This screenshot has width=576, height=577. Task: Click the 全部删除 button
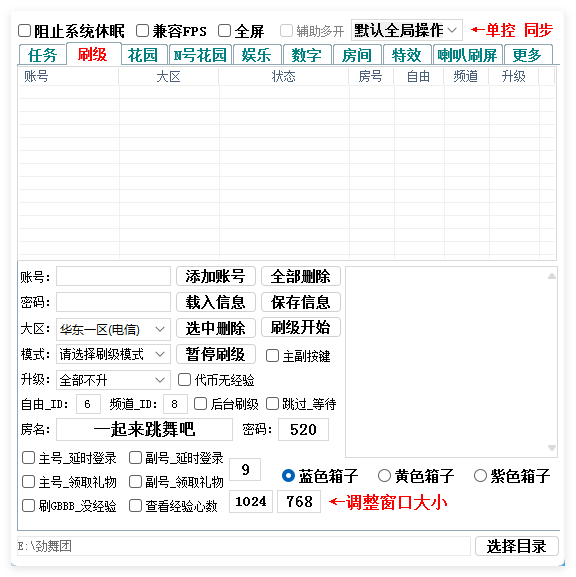pos(301,276)
